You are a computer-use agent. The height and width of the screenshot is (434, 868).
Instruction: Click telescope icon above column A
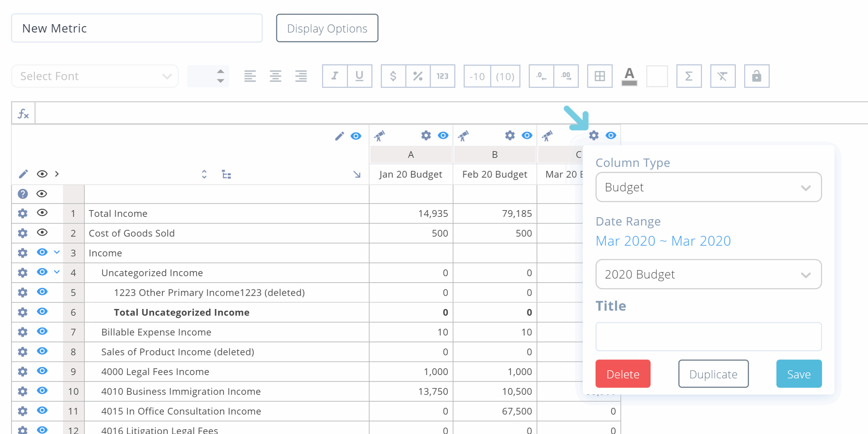click(379, 136)
